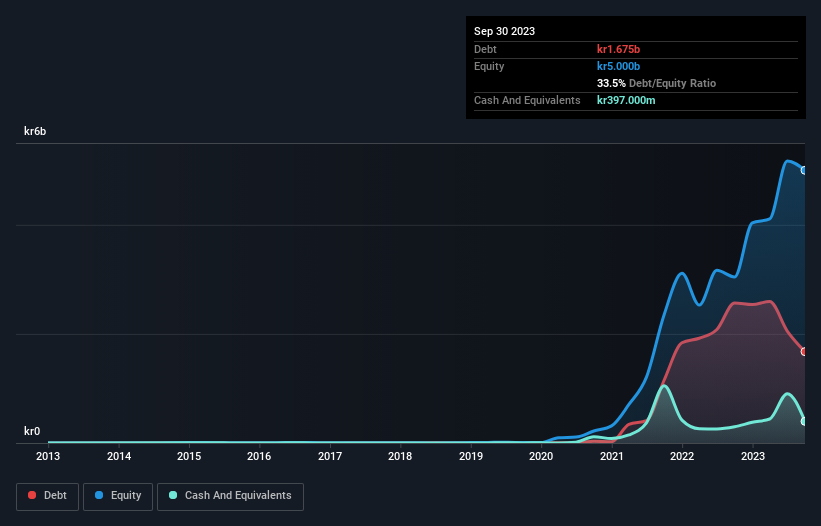Screen dimensions: 821x526
Task: Click the Sep 30 2023 tooltip date
Action: pyautogui.click(x=504, y=31)
